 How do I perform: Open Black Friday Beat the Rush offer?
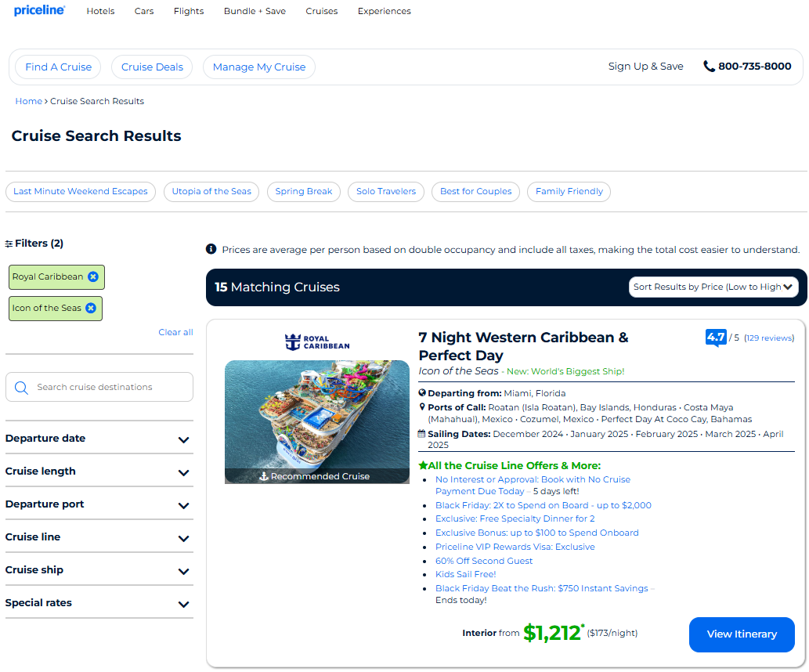click(x=542, y=588)
